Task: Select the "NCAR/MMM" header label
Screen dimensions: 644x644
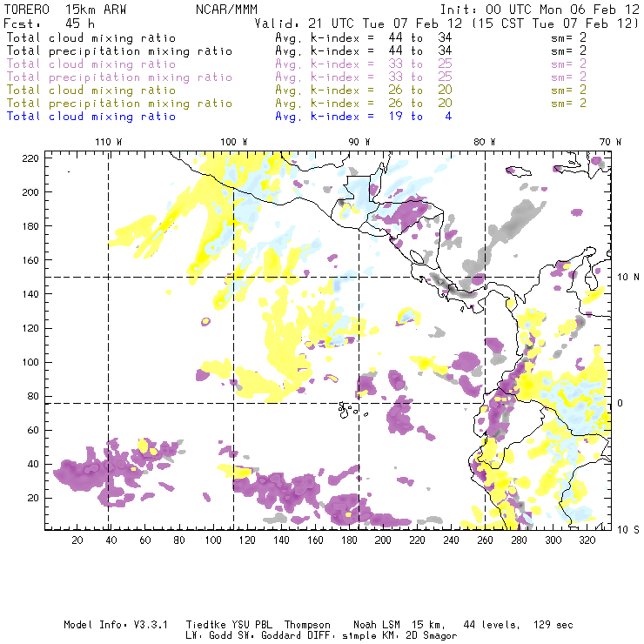Action: click(227, 10)
